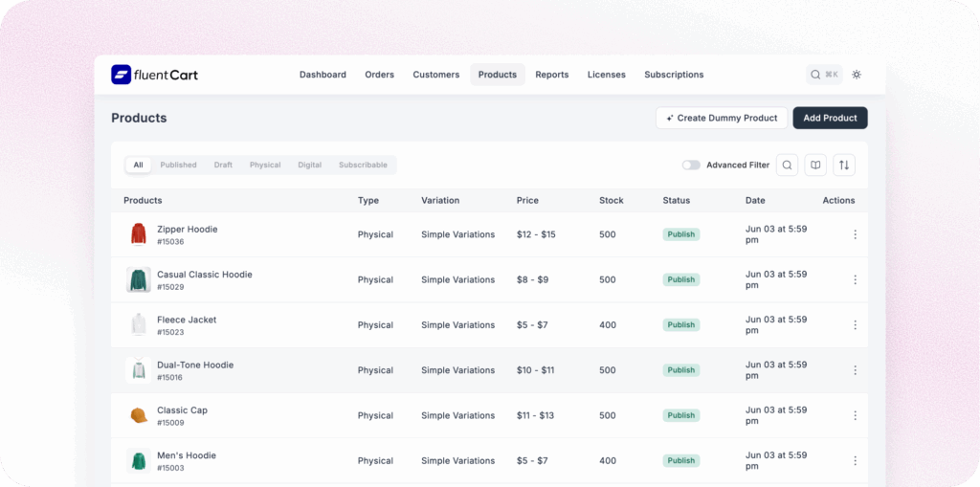
Task: Click product ID #15023
Action: (x=170, y=332)
